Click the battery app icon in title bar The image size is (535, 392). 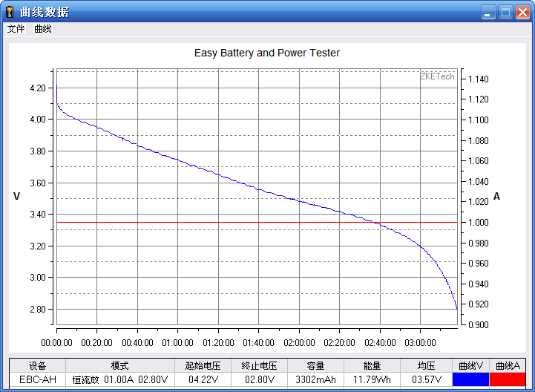pos(10,12)
